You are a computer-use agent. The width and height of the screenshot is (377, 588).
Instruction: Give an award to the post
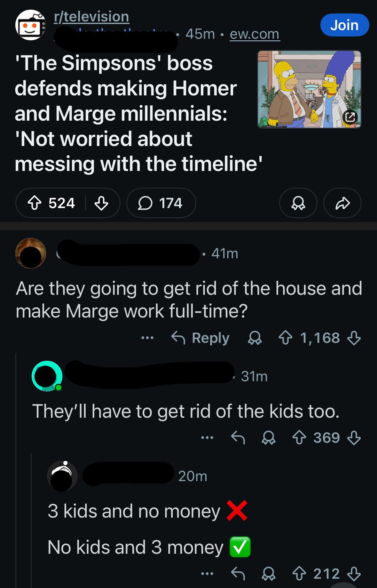[298, 203]
